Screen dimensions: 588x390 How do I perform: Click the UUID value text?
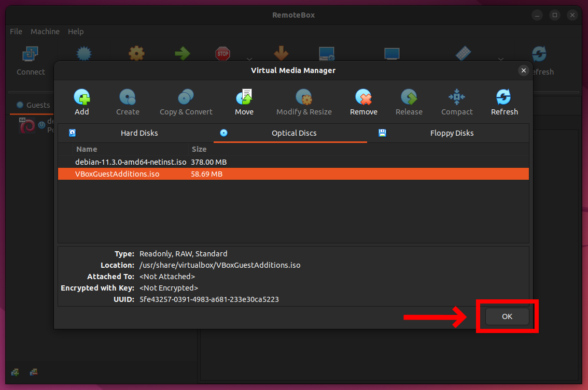209,299
